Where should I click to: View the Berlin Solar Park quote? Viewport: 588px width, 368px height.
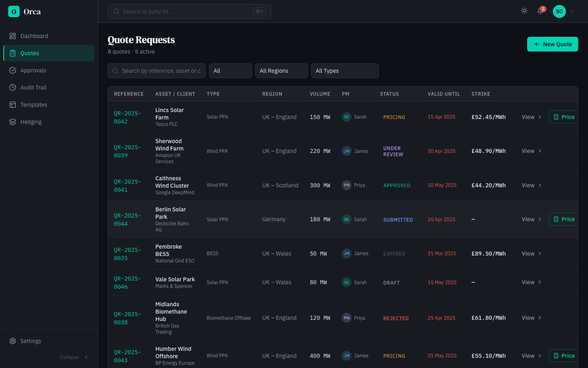[x=531, y=219]
